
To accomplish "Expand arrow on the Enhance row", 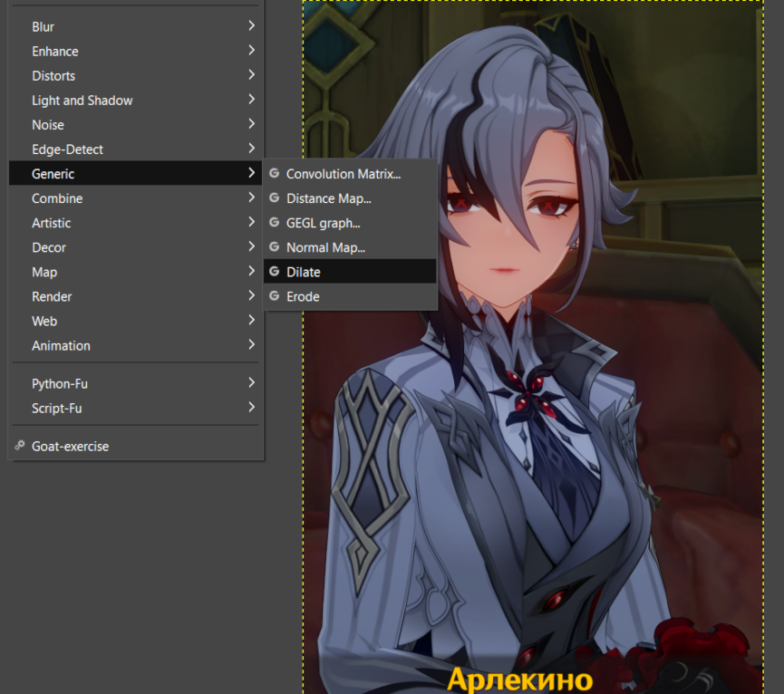I will pyautogui.click(x=251, y=50).
